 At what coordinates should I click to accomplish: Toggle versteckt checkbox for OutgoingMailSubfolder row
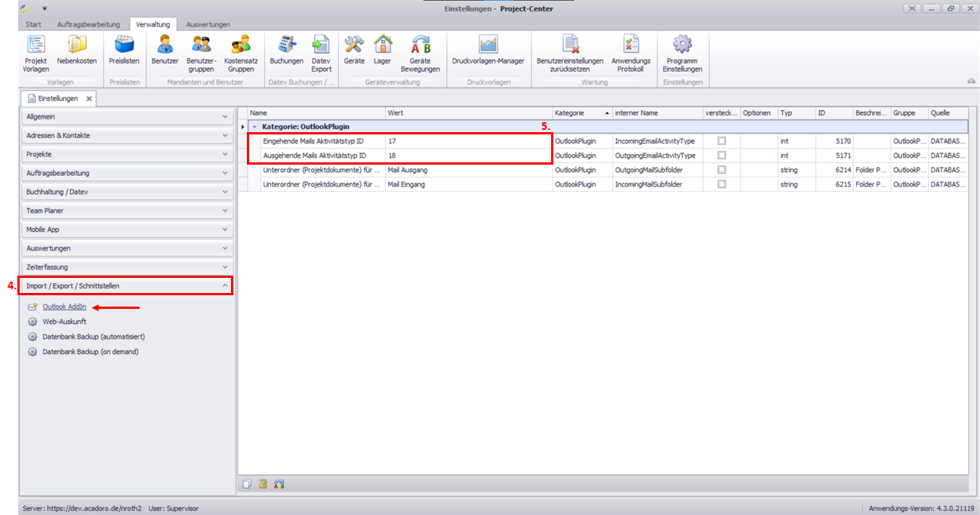point(722,170)
